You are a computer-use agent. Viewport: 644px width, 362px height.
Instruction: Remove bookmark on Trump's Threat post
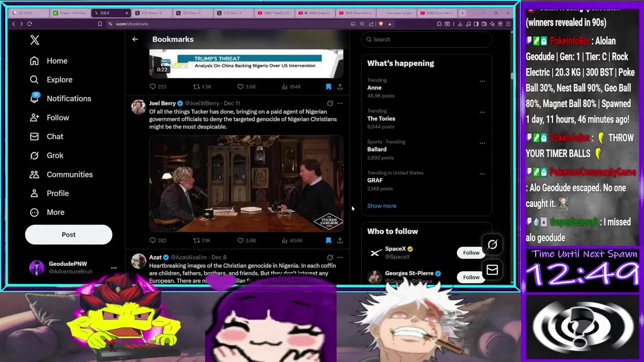[x=329, y=86]
